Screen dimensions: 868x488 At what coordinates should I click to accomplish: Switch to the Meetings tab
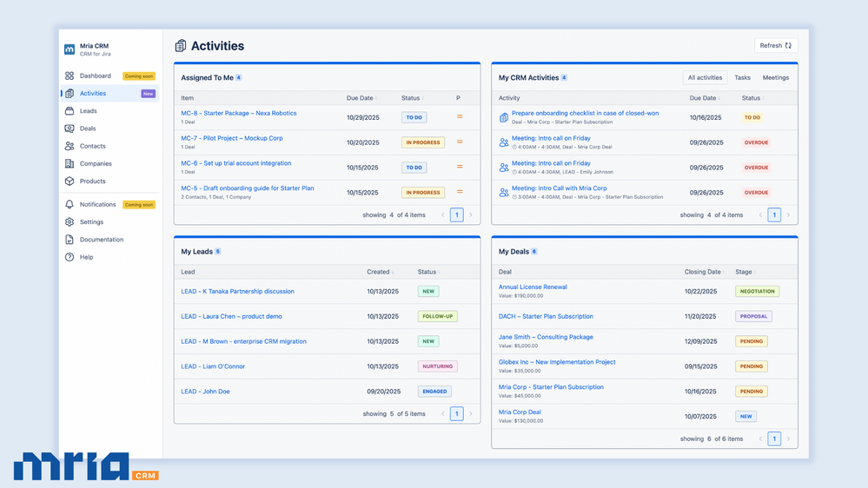click(x=776, y=77)
